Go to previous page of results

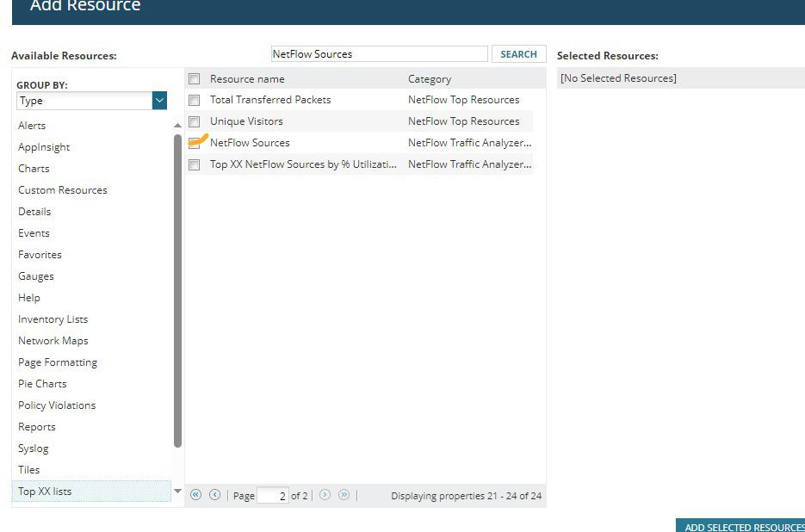(x=214, y=495)
